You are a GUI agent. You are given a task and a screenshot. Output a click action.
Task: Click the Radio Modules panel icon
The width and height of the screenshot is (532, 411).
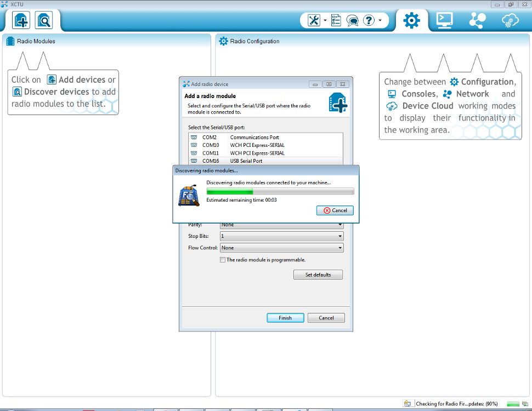[x=10, y=41]
